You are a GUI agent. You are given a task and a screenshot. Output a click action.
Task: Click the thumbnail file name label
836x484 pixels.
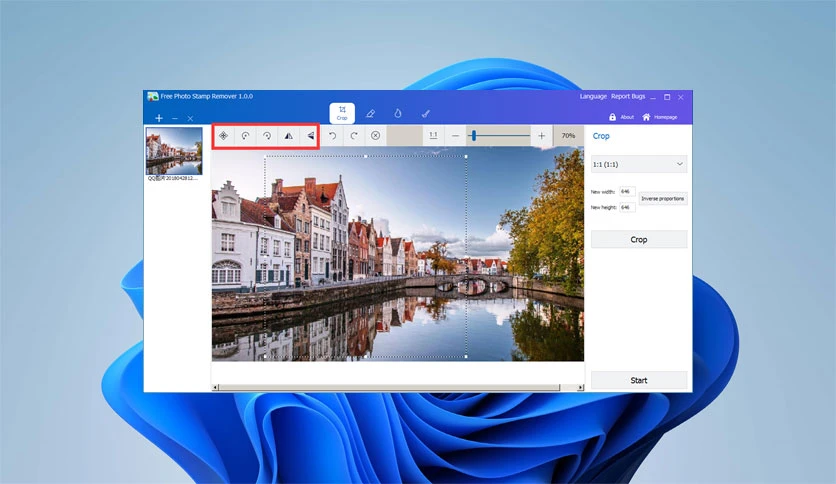pyautogui.click(x=173, y=178)
